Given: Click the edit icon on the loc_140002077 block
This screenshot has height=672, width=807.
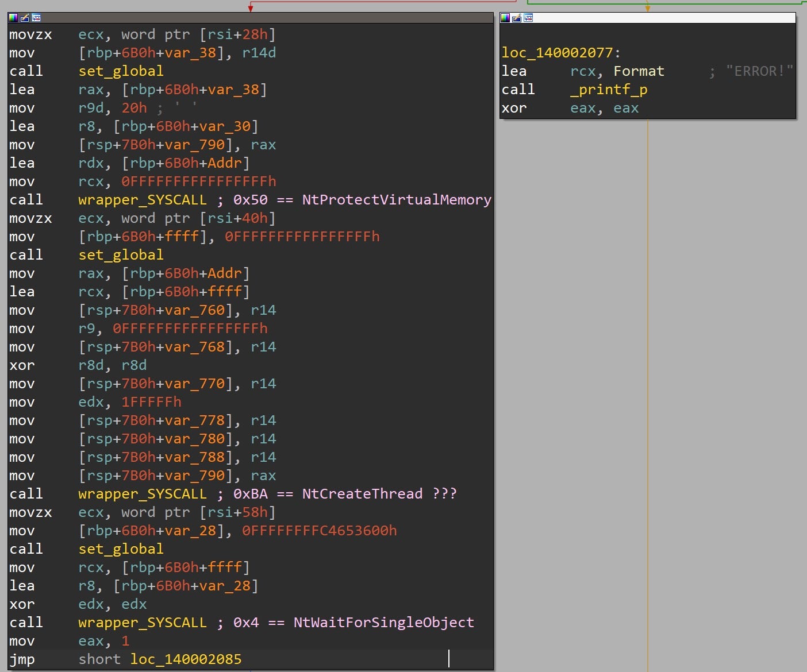Looking at the screenshot, I should point(517,18).
